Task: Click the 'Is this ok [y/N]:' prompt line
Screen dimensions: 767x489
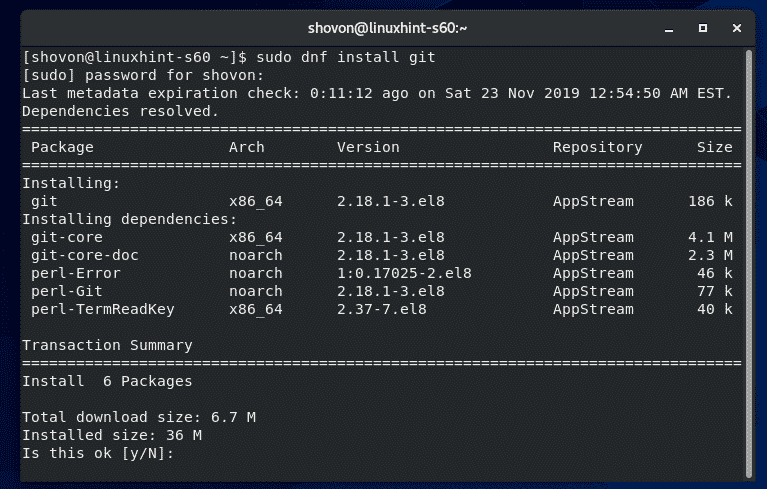Action: [x=97, y=453]
